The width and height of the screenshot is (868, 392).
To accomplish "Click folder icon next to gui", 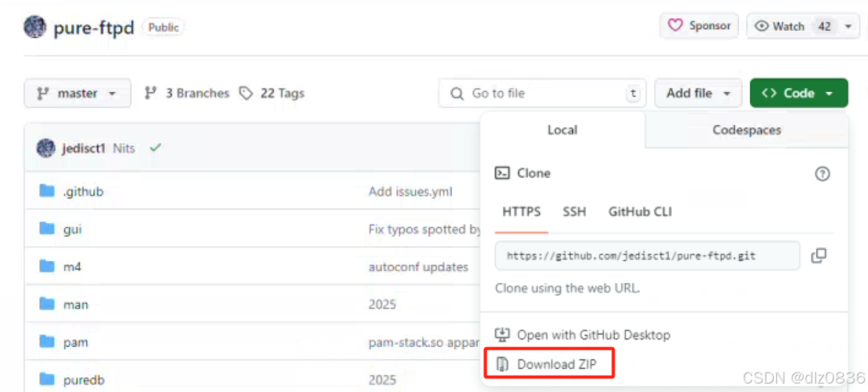I will point(47,228).
